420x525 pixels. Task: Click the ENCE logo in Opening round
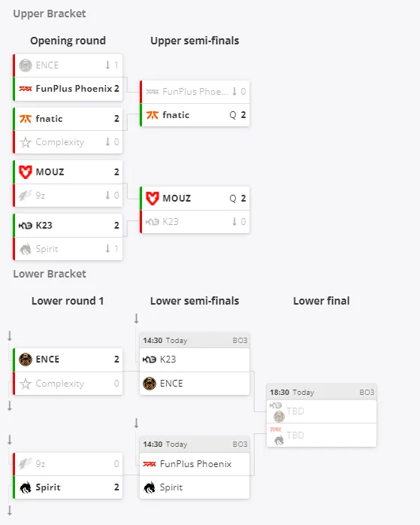(x=26, y=65)
